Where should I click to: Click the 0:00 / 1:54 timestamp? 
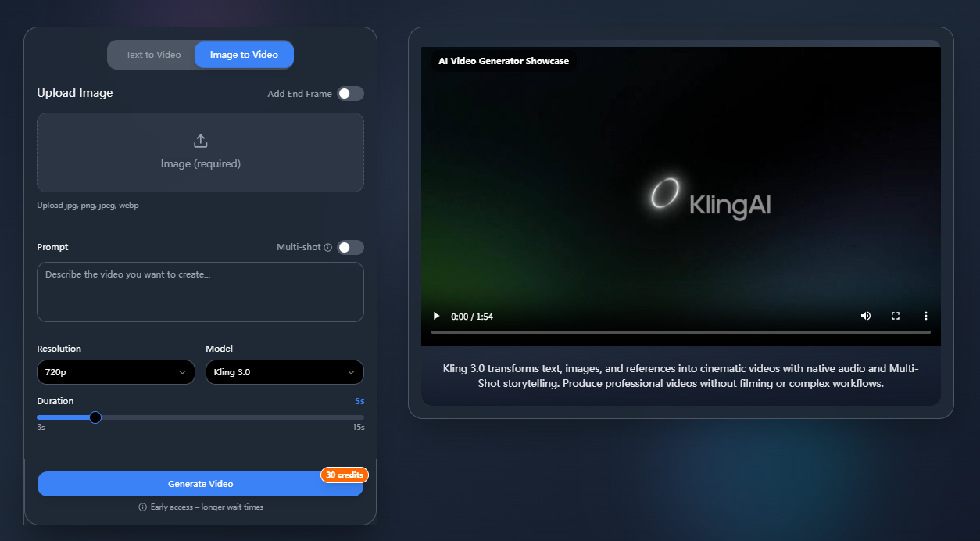[x=472, y=317]
